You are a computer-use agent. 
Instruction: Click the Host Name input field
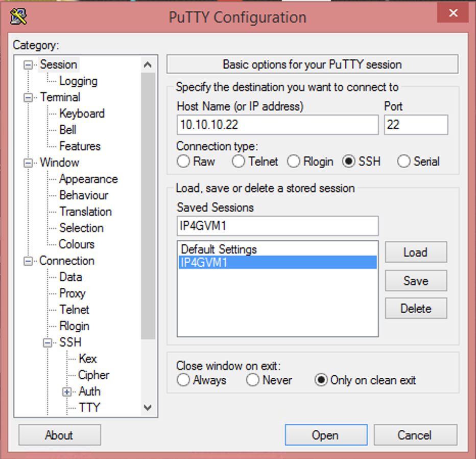(x=277, y=125)
